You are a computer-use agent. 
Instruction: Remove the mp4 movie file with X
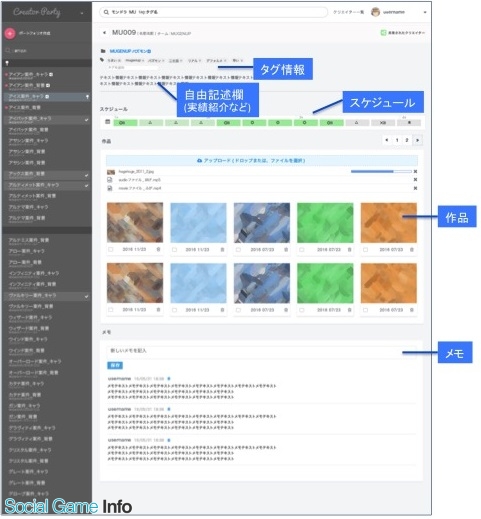[x=415, y=188]
